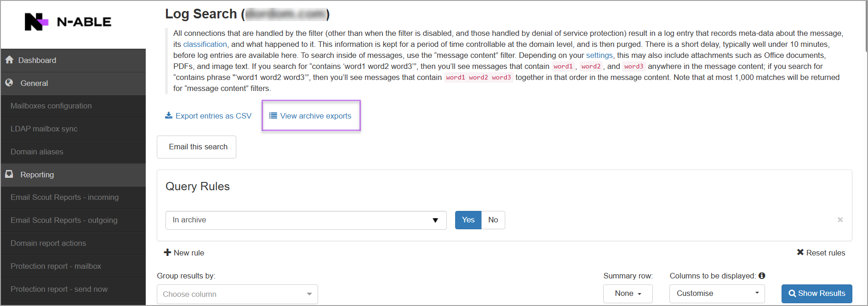Open the classification link in description
This screenshot has height=306, width=868.
pos(205,45)
